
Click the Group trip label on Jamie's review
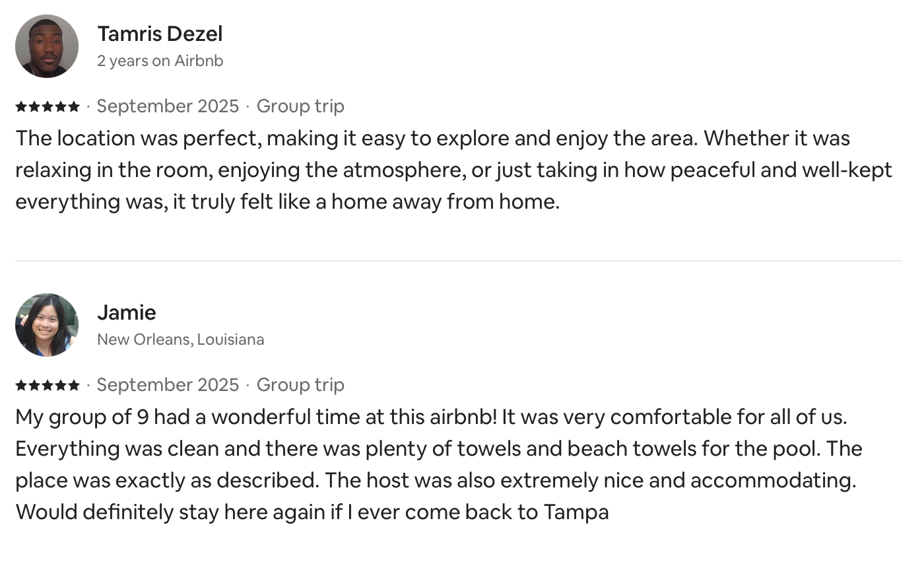click(x=300, y=385)
